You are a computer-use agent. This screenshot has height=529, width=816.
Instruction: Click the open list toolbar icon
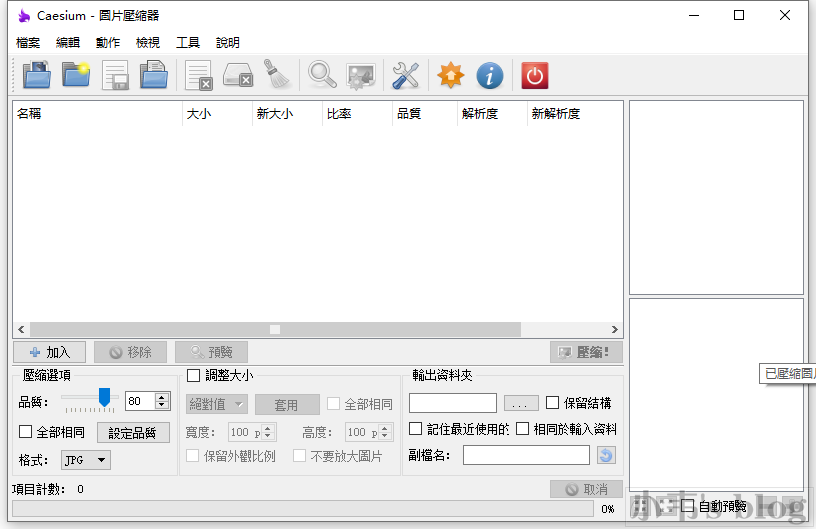click(x=154, y=75)
